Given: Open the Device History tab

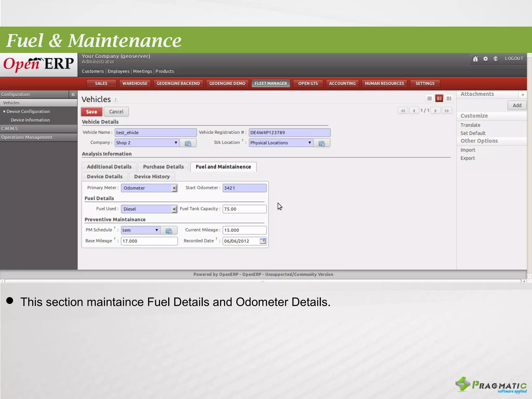Looking at the screenshot, I should (x=152, y=177).
